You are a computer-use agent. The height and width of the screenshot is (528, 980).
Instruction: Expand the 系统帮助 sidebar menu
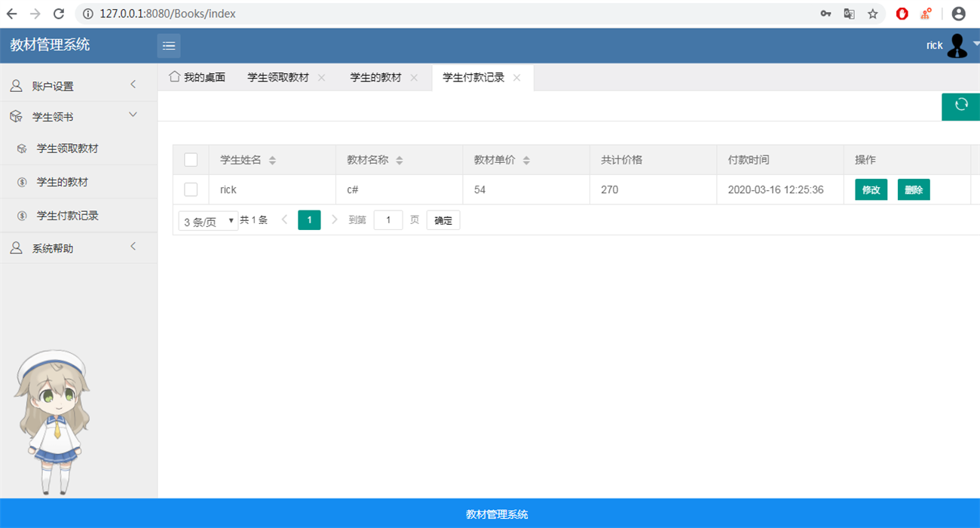point(78,248)
